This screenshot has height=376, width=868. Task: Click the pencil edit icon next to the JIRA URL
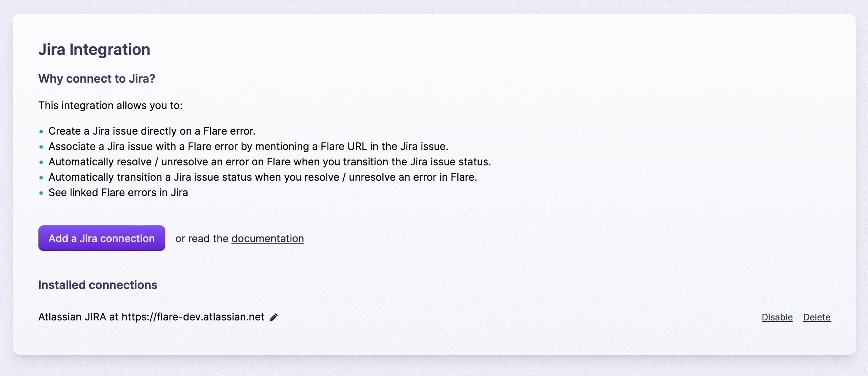[273, 317]
